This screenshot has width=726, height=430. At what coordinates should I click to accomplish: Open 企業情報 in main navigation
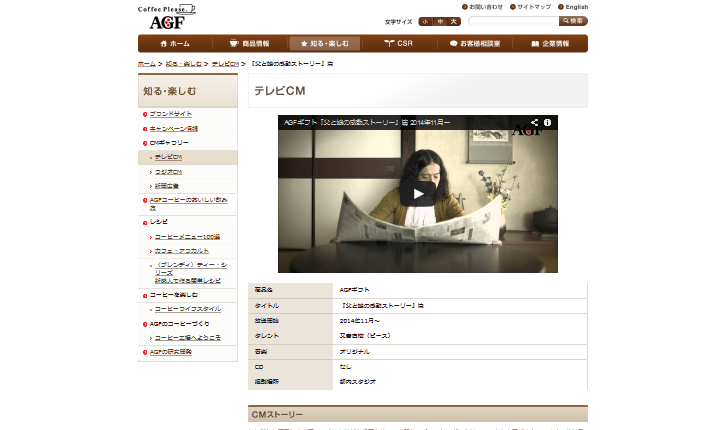pyautogui.click(x=550, y=44)
